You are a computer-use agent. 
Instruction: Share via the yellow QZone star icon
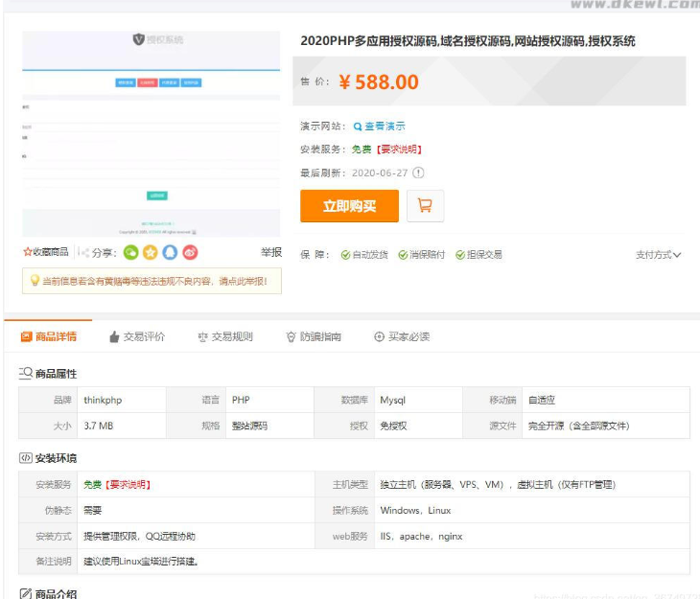click(151, 253)
